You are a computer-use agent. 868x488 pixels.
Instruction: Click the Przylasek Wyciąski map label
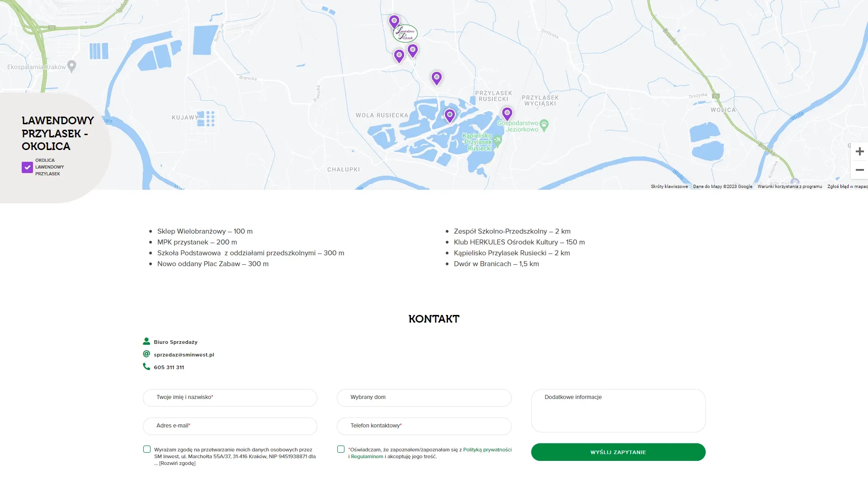pos(540,100)
